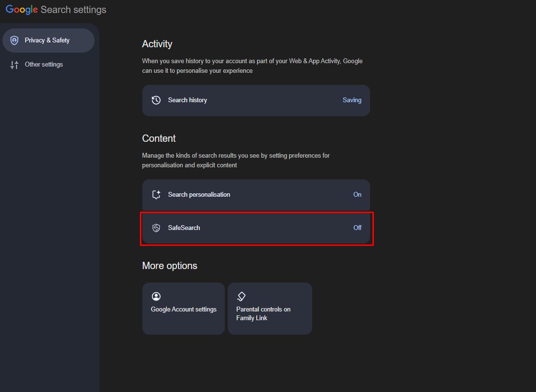This screenshot has width=536, height=392.
Task: Switch to the Other settings section
Action: 43,64
